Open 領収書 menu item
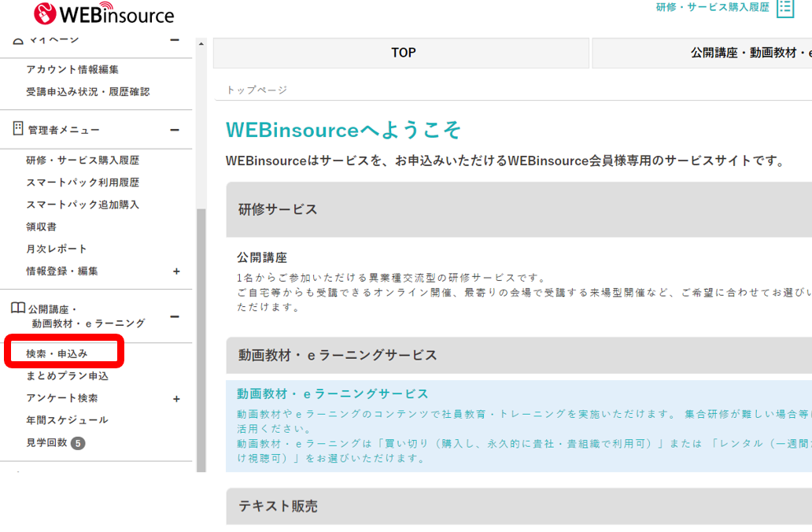Screen dimensions: 812x532 click(42, 227)
